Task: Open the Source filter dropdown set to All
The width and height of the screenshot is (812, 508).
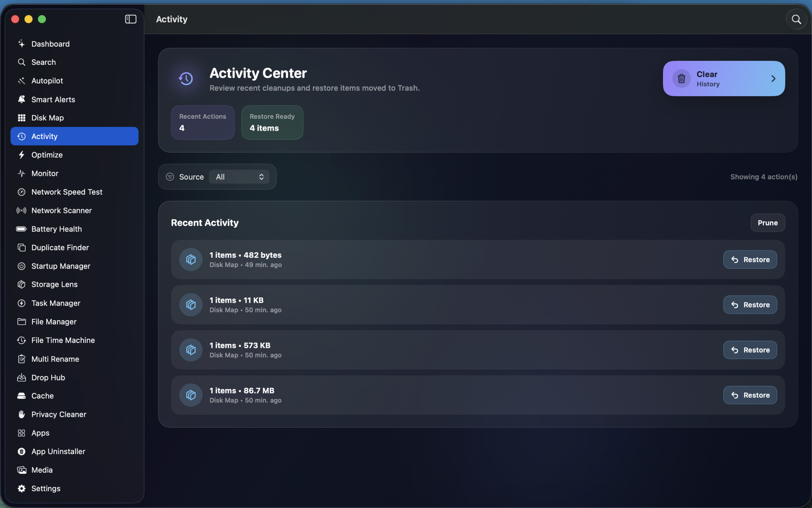Action: click(x=239, y=177)
